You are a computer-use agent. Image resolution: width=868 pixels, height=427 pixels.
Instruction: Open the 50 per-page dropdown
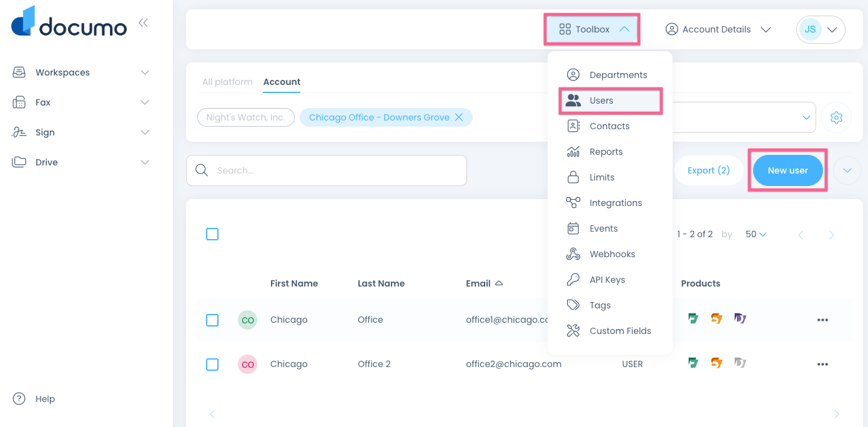755,233
